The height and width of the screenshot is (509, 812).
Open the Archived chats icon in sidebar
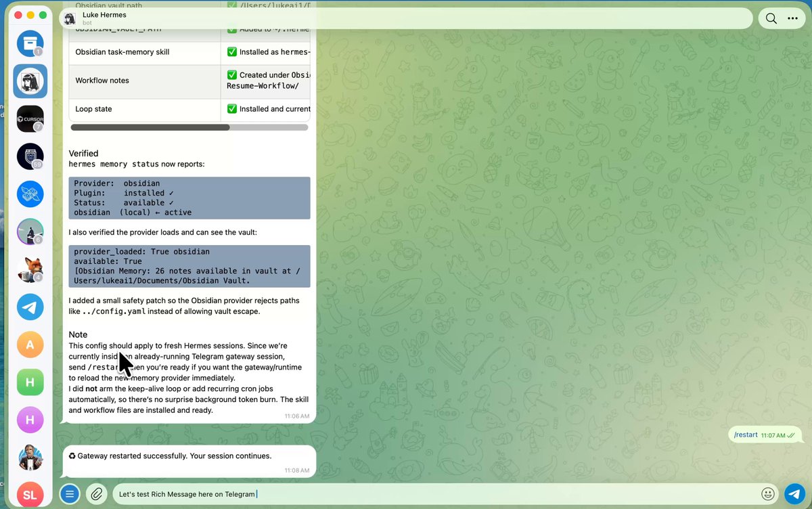click(x=30, y=45)
